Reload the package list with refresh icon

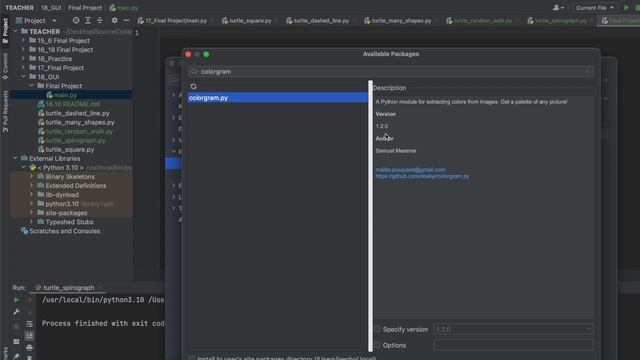click(193, 87)
